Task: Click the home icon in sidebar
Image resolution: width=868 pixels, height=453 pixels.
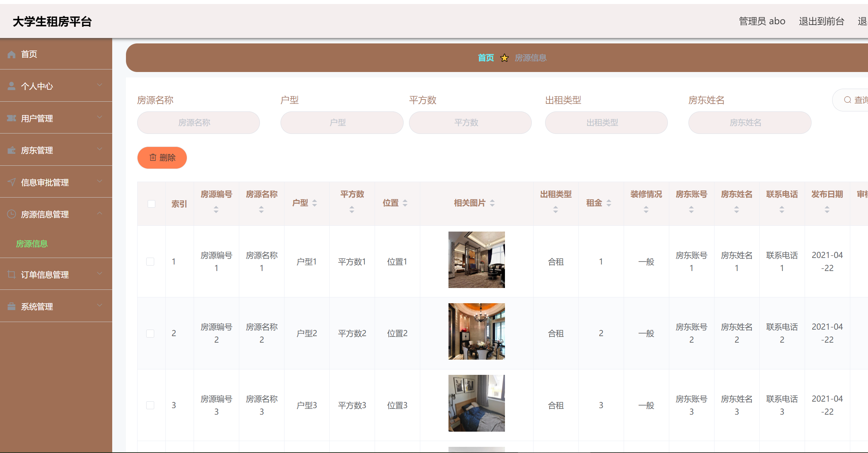Action: tap(12, 54)
